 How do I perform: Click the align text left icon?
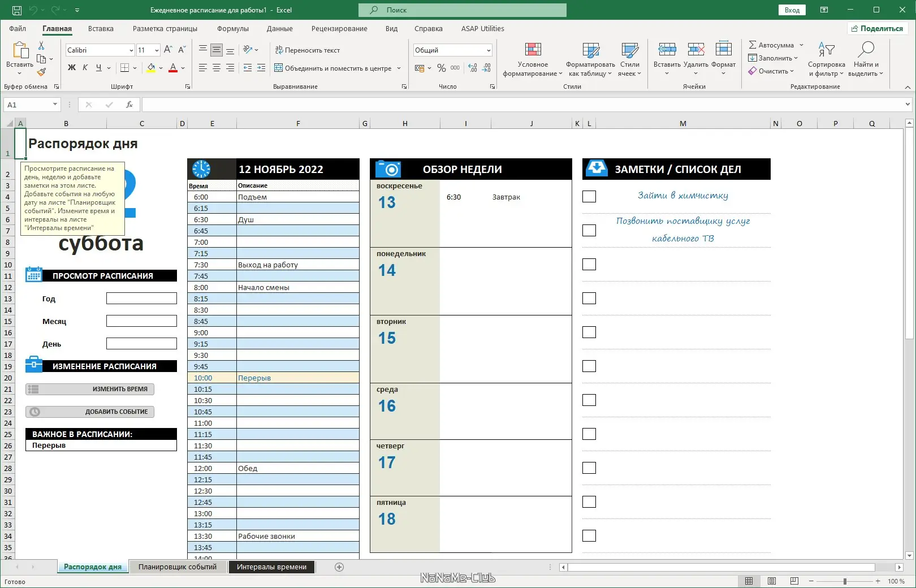pos(203,68)
